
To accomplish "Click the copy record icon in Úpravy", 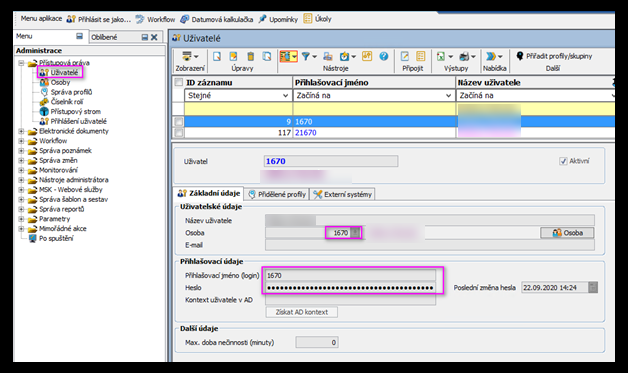I will pos(267,56).
